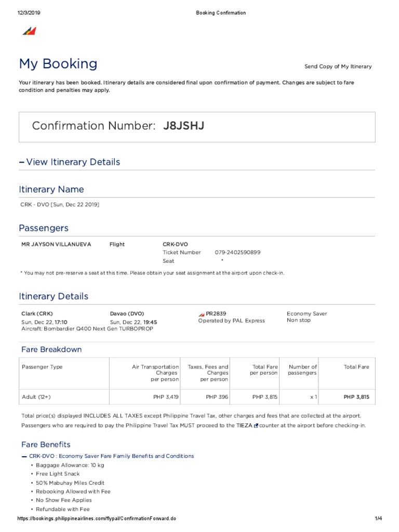Click the flight number PR2839
Viewport: 399px width, 532px height.
click(216, 314)
